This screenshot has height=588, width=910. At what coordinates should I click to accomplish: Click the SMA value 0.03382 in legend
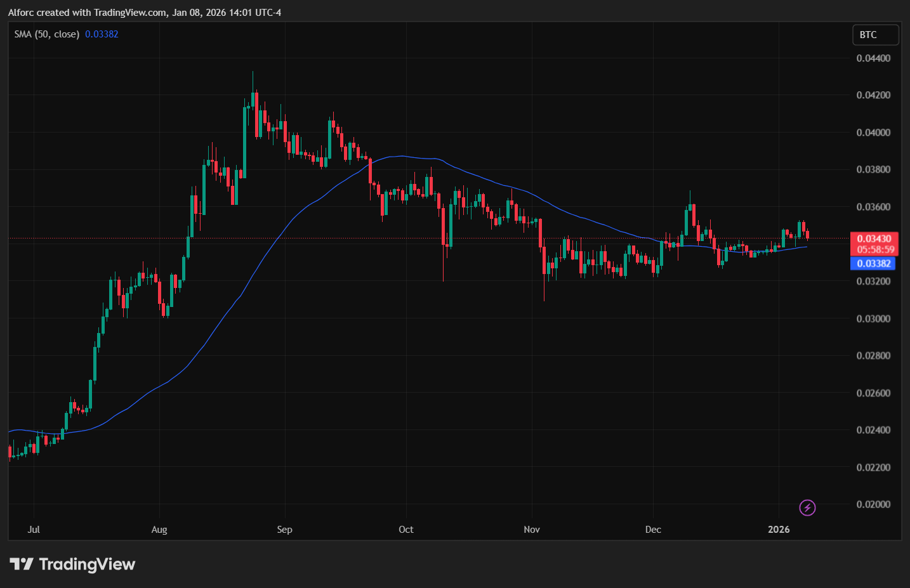coord(102,34)
